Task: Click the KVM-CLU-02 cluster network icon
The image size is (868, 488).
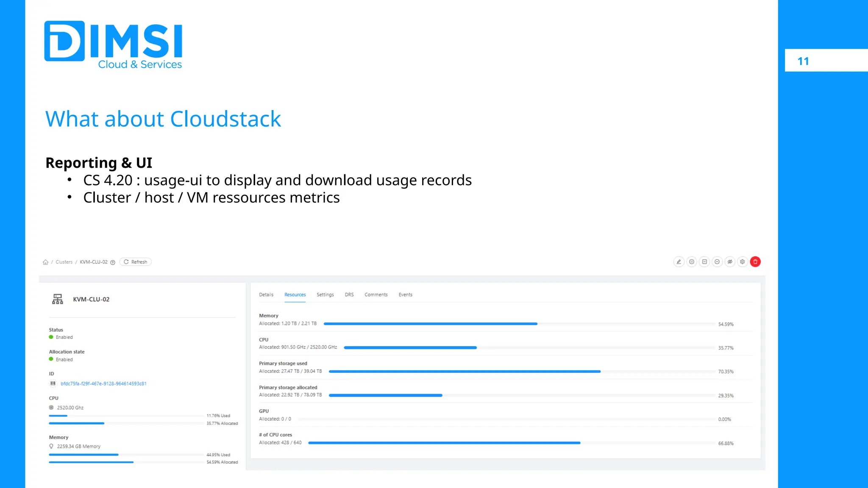Action: coord(58,299)
